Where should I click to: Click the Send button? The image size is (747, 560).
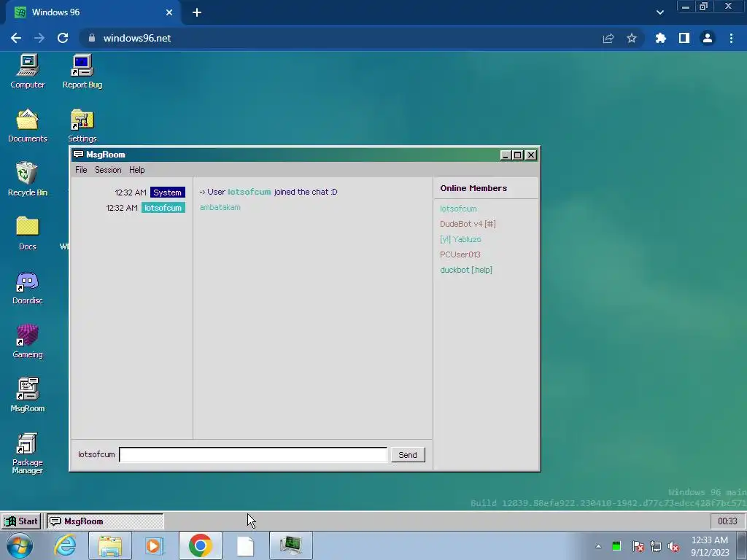click(408, 455)
